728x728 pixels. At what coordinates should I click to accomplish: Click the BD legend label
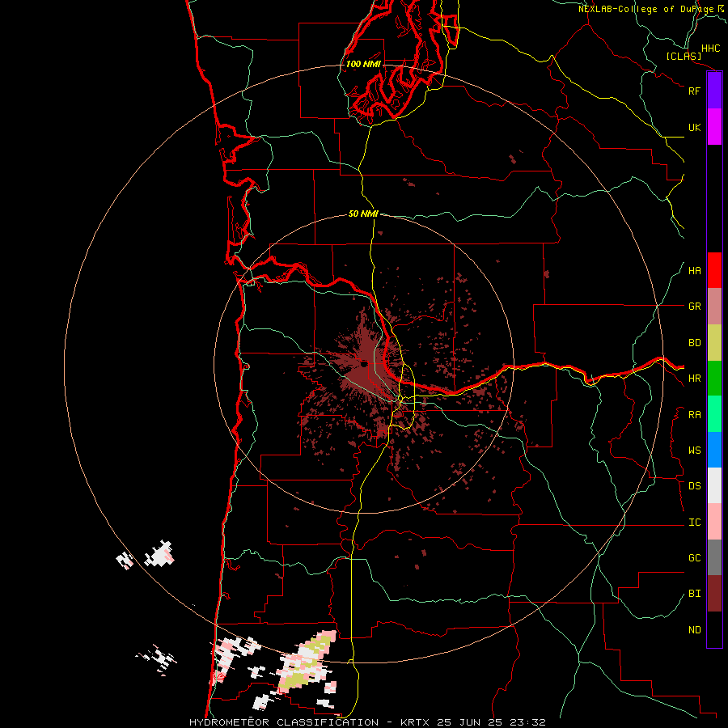pyautogui.click(x=694, y=343)
